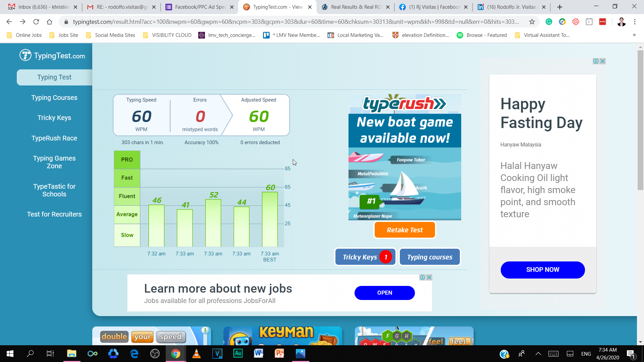Open Typing Courses from sidebar
Image resolution: width=644 pixels, height=362 pixels.
54,98
